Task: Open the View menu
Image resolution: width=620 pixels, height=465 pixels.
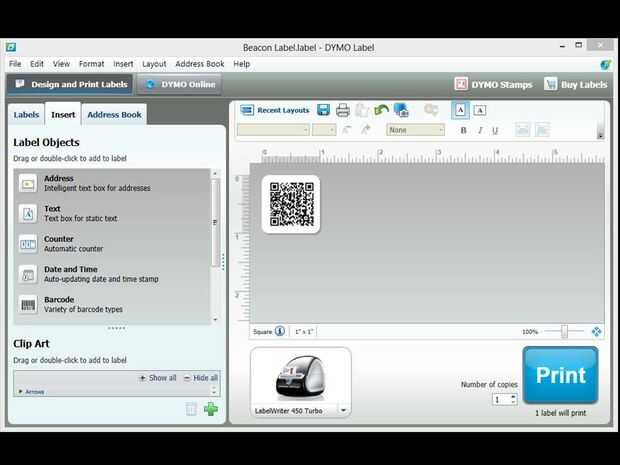Action: click(61, 64)
